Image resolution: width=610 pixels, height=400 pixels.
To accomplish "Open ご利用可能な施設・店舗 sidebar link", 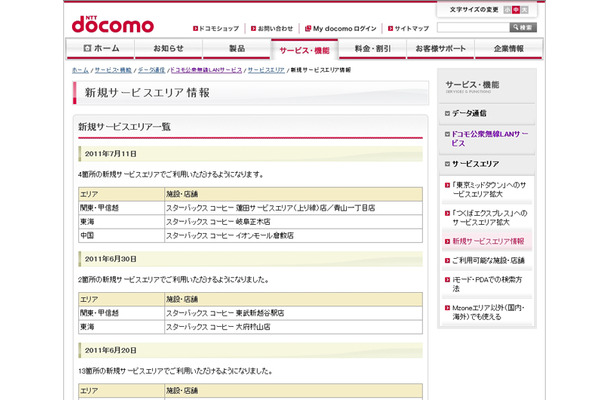I will pyautogui.click(x=488, y=260).
